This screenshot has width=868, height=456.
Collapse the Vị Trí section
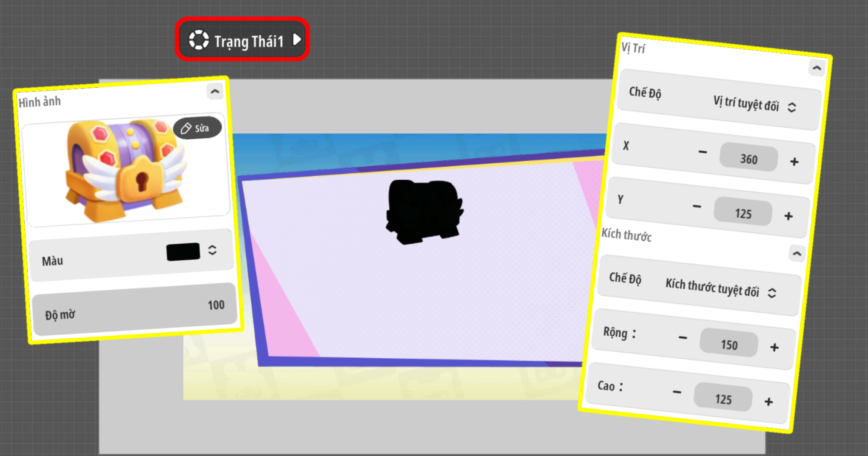point(817,68)
